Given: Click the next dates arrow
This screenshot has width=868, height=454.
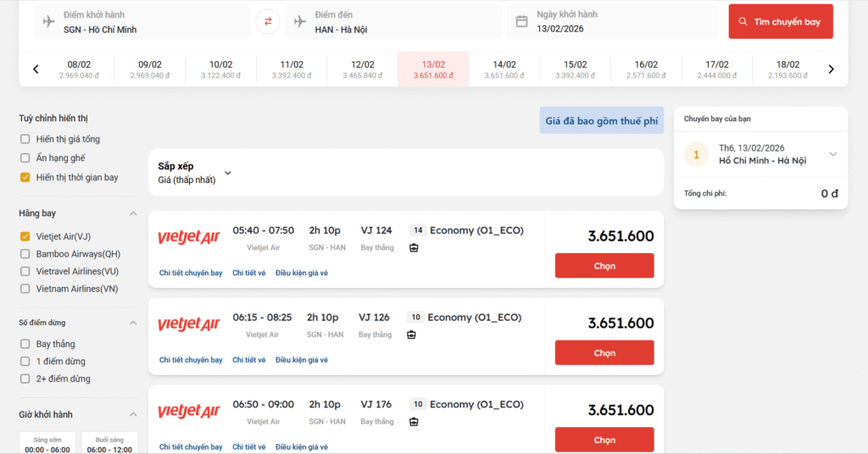Looking at the screenshot, I should (x=831, y=69).
